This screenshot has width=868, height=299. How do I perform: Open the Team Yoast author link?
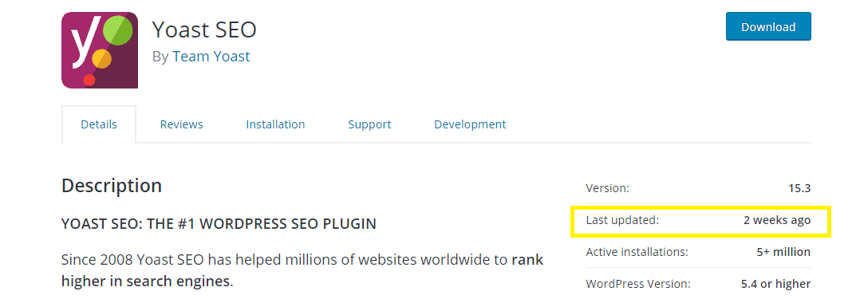click(x=211, y=57)
